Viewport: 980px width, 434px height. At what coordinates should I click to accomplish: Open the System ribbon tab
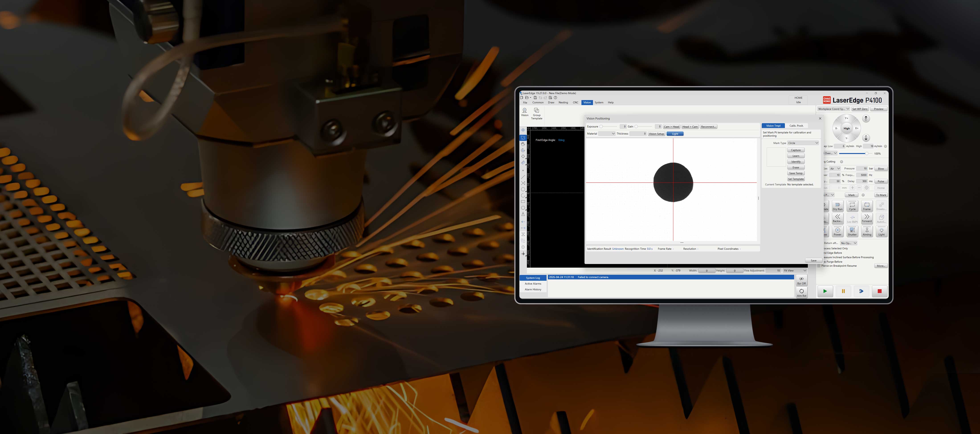click(599, 103)
